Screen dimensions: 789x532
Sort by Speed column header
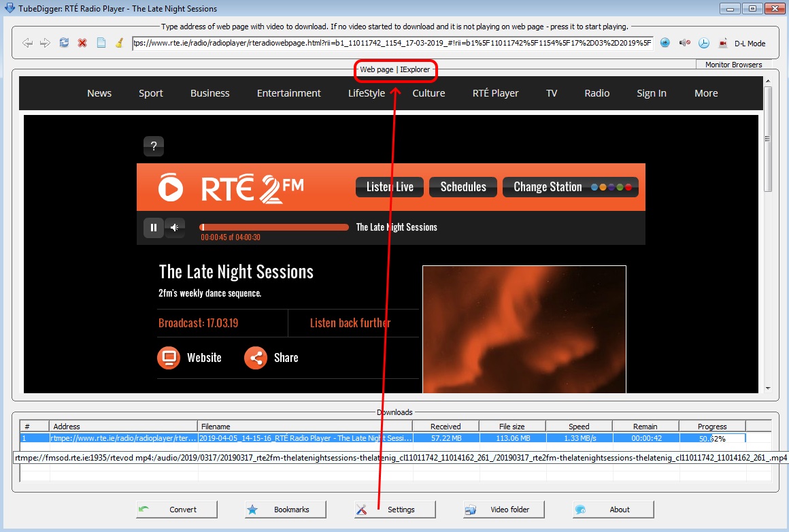(x=579, y=426)
